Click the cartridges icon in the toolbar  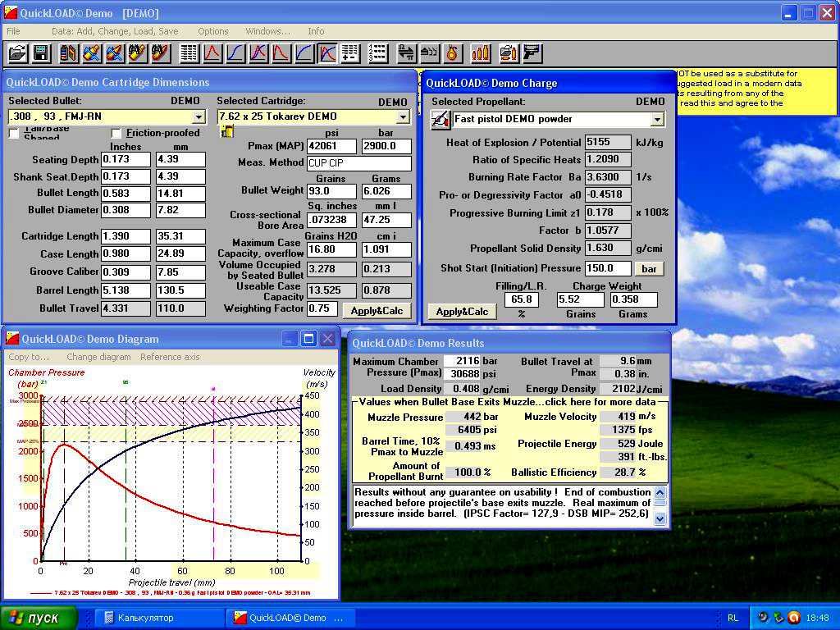tap(481, 53)
